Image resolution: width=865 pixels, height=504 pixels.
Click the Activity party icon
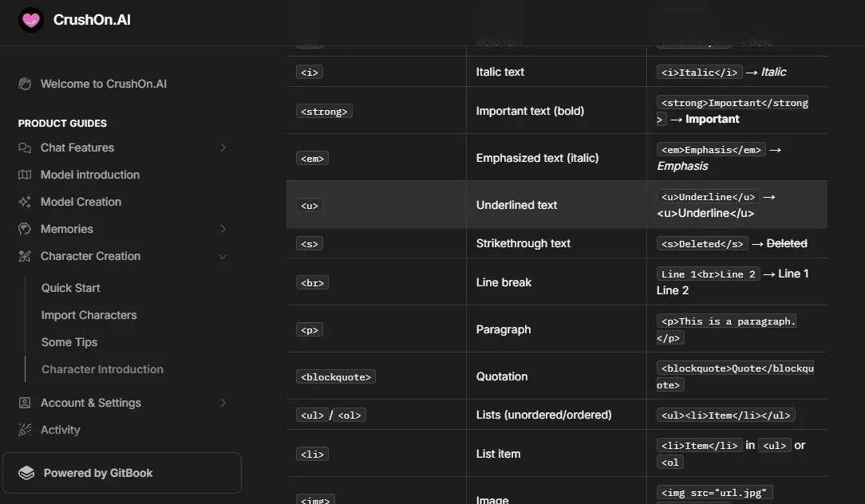coord(25,430)
